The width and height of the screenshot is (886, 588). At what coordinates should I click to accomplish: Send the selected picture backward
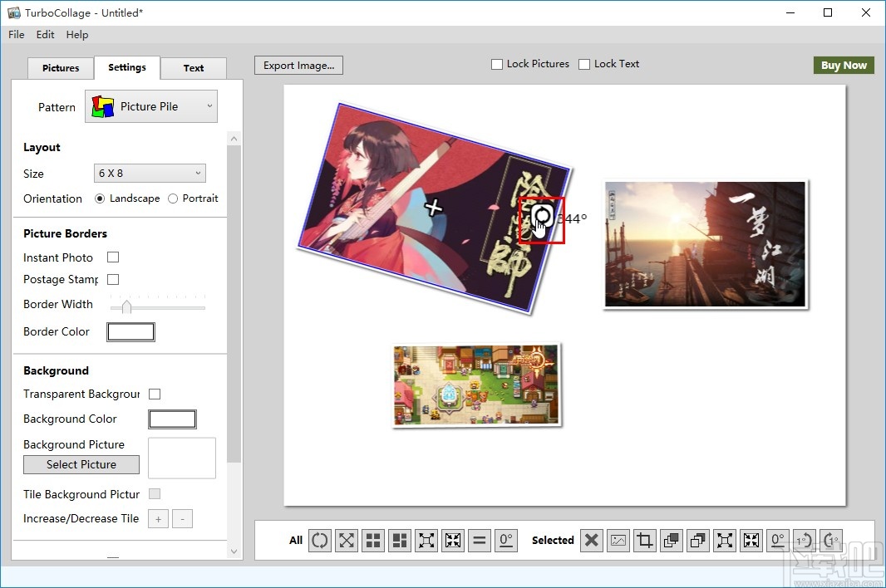(x=697, y=540)
